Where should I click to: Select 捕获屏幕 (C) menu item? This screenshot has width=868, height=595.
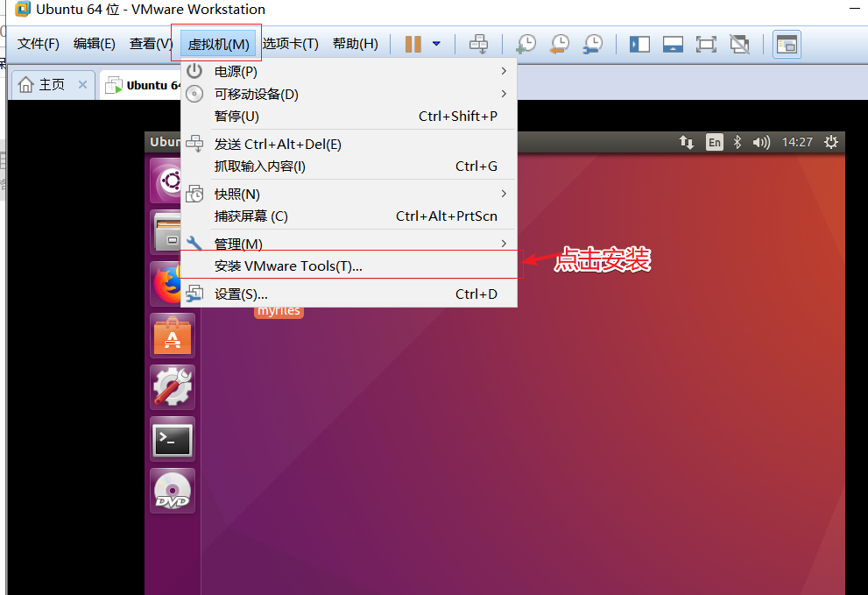[x=349, y=216]
